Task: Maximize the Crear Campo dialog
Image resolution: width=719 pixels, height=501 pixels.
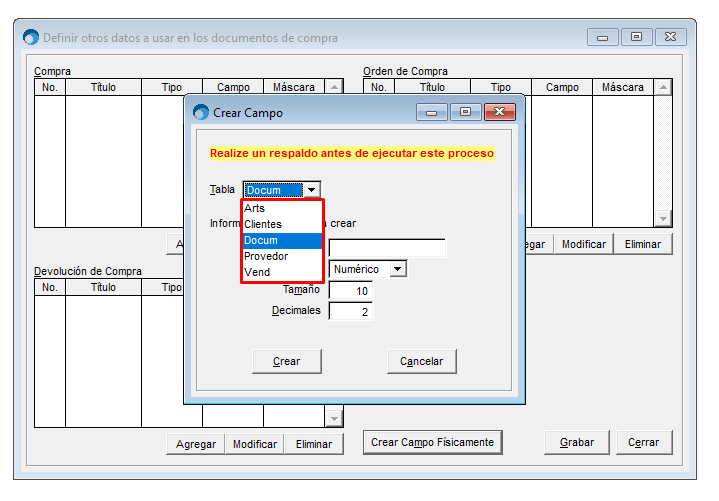Action: click(465, 112)
